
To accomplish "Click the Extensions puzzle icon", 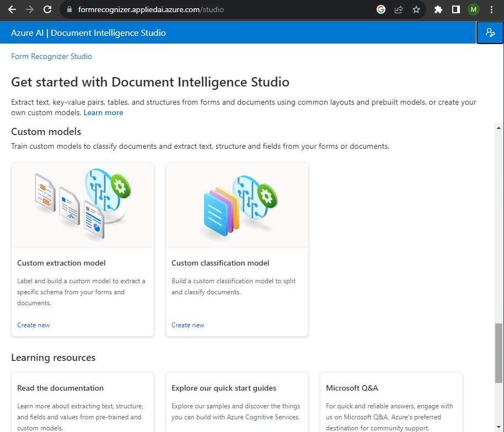I will (438, 9).
